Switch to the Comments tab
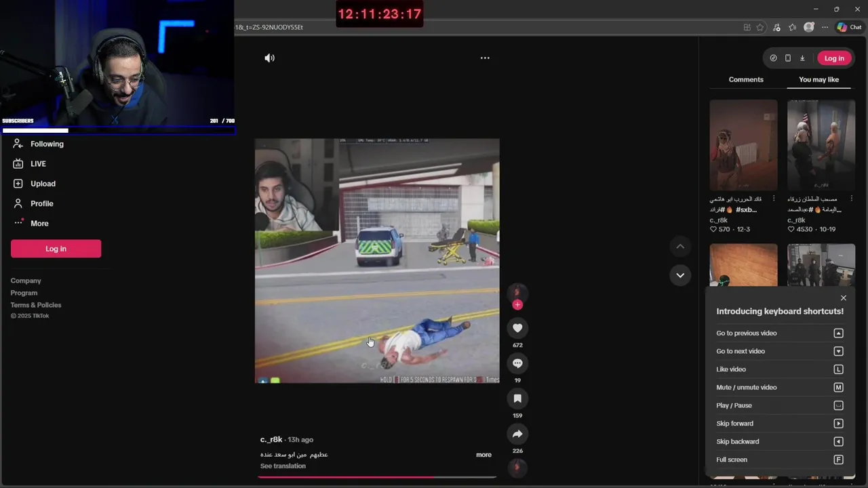 pyautogui.click(x=746, y=79)
